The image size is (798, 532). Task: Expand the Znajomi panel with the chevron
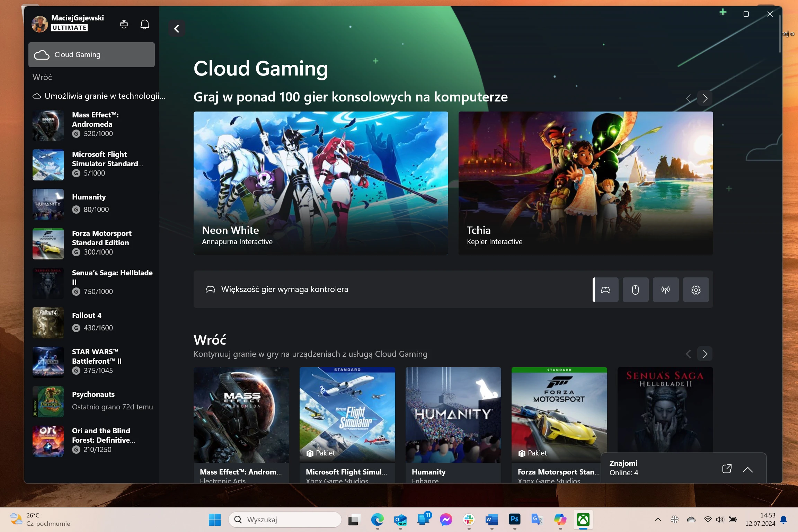[x=748, y=469]
